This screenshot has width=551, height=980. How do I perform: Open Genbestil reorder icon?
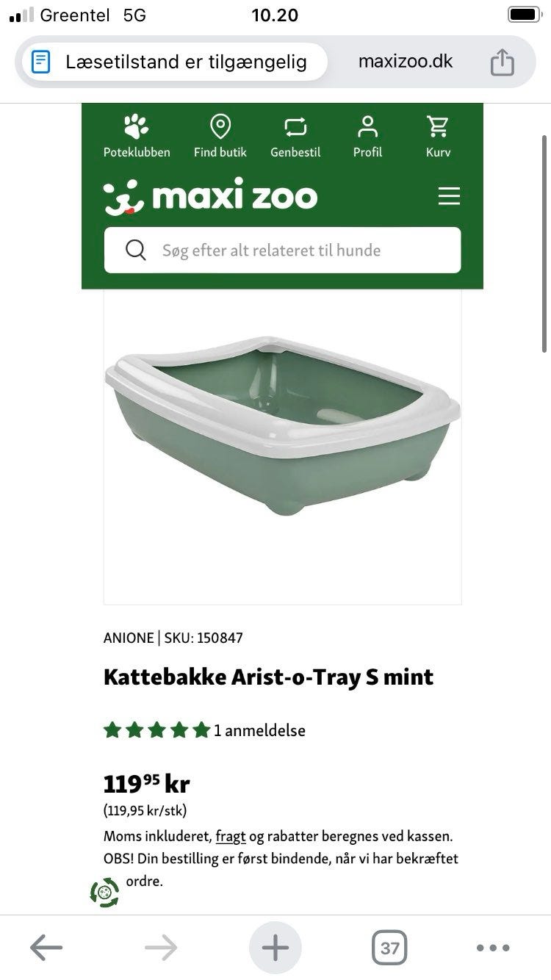pos(295,127)
